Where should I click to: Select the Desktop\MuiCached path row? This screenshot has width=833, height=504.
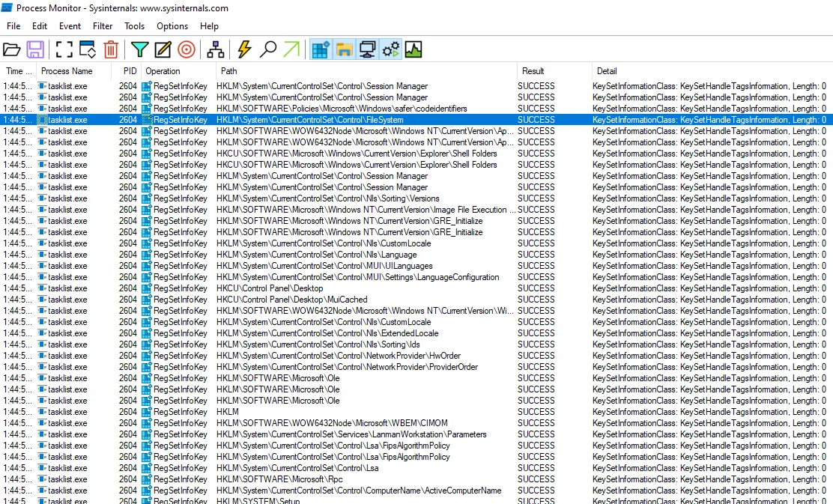pyautogui.click(x=416, y=299)
